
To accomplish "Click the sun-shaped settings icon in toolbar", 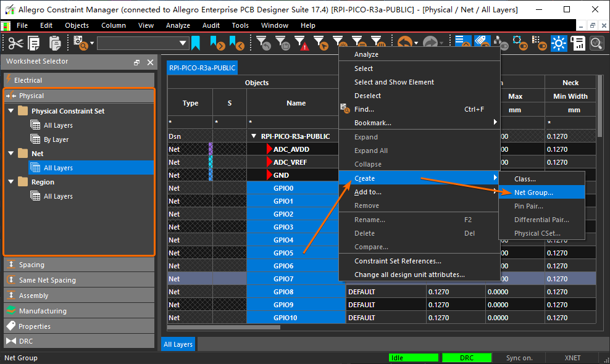I will coord(559,43).
